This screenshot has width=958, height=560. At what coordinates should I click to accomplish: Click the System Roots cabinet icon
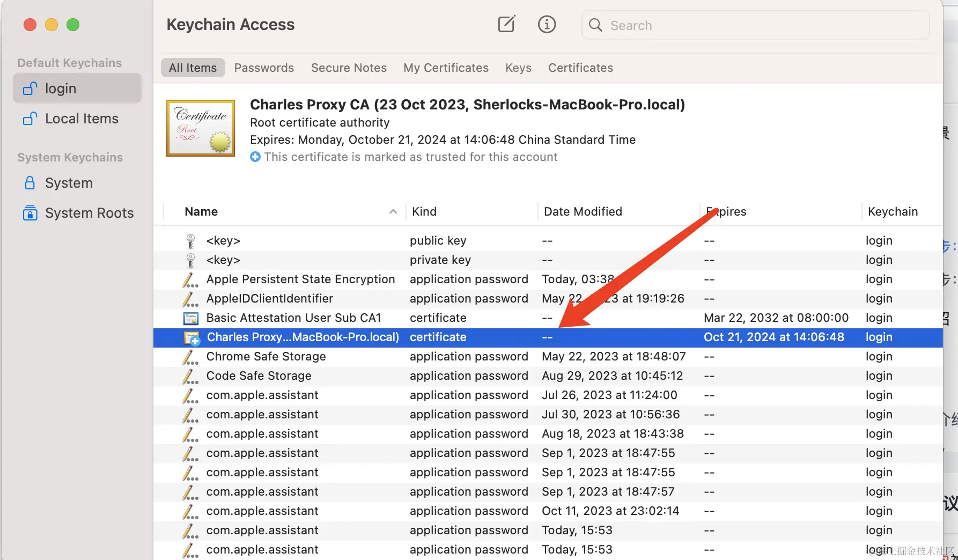coord(30,213)
